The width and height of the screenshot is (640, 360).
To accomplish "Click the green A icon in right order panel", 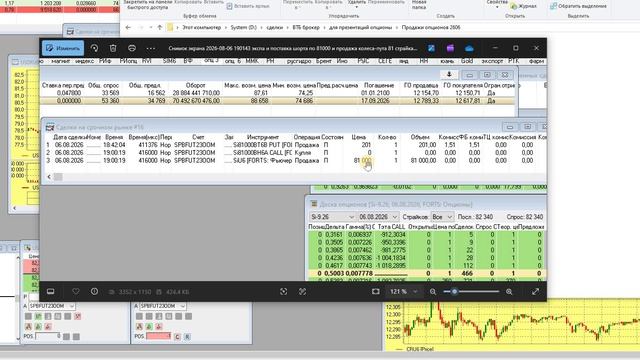I will tap(149, 326).
